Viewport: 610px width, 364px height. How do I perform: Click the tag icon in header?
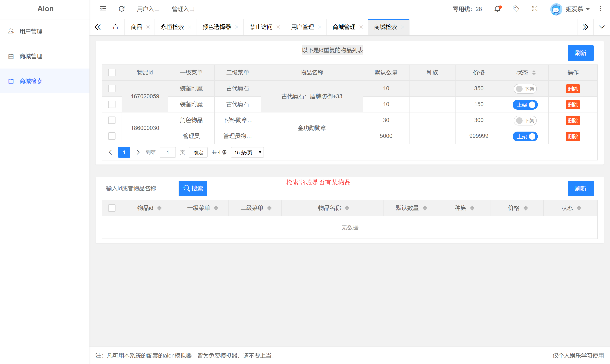pyautogui.click(x=516, y=9)
